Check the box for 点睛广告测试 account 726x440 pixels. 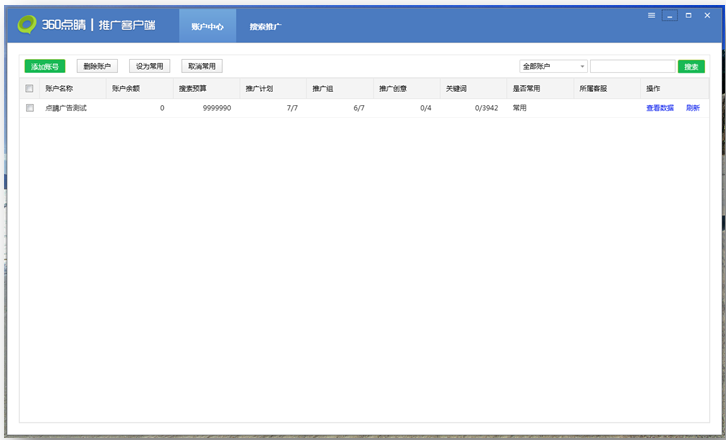[30, 107]
